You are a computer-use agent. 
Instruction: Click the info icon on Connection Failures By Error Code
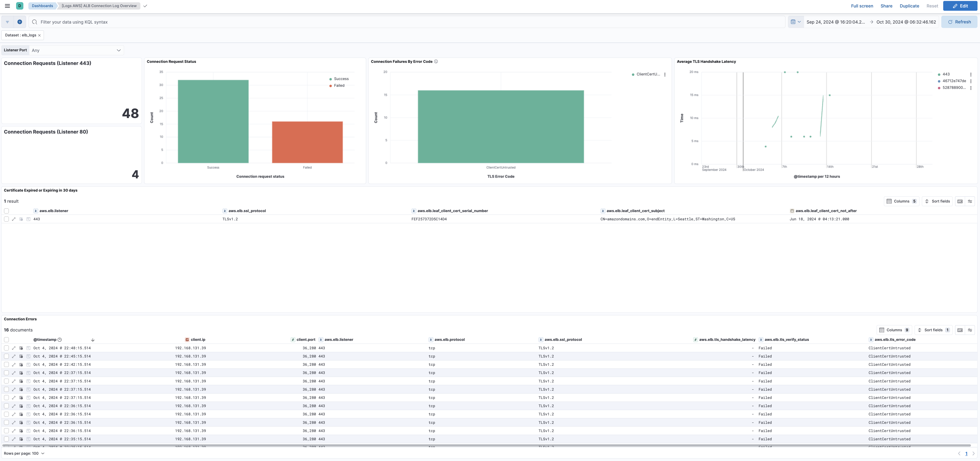click(436, 61)
